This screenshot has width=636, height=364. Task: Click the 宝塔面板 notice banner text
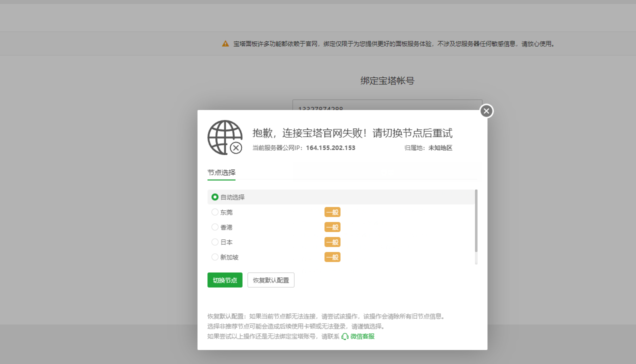[x=394, y=44]
